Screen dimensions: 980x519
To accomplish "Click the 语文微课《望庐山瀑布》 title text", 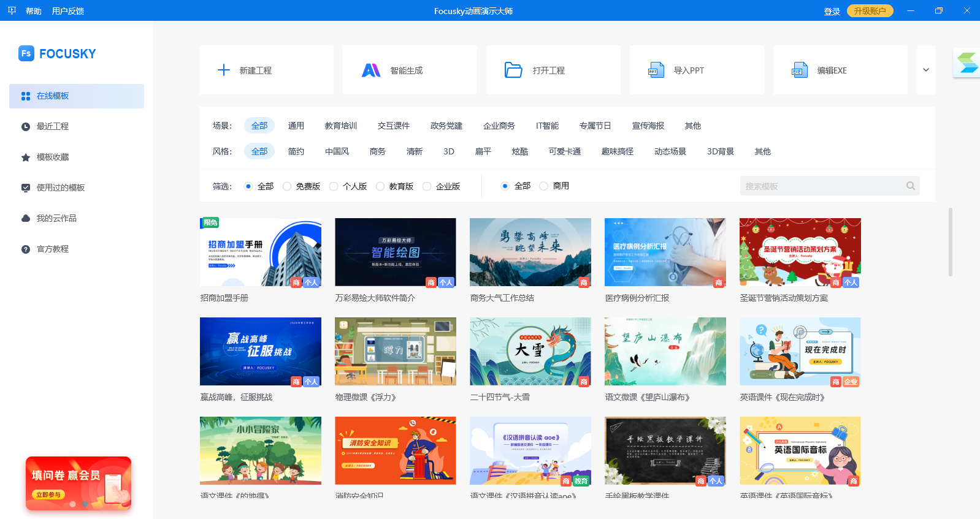I will tap(649, 397).
